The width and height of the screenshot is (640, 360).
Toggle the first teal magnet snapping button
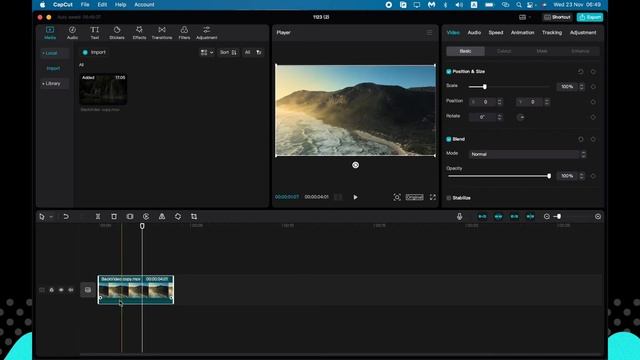(482, 216)
